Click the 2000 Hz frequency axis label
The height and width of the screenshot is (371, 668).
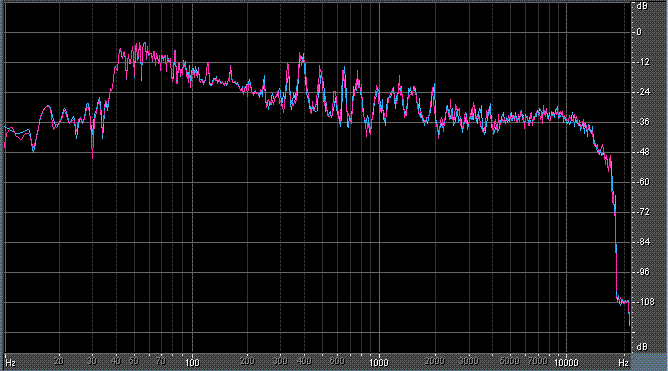tap(435, 361)
